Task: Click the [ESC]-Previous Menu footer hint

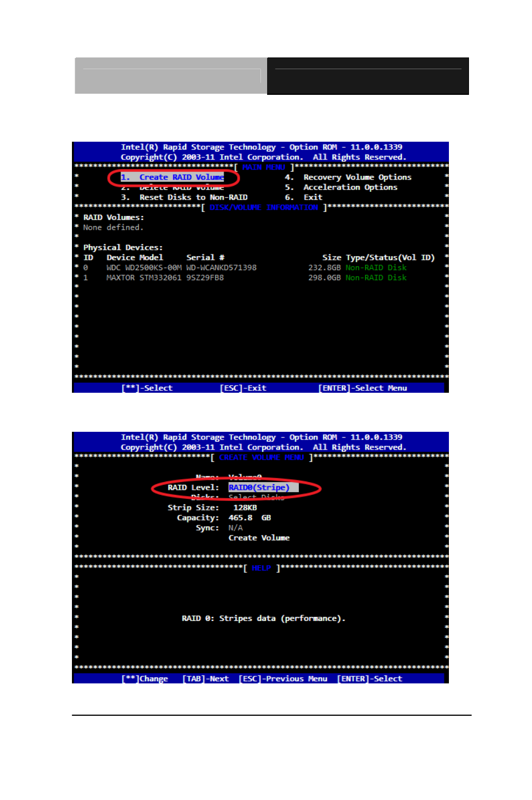Action: (283, 679)
